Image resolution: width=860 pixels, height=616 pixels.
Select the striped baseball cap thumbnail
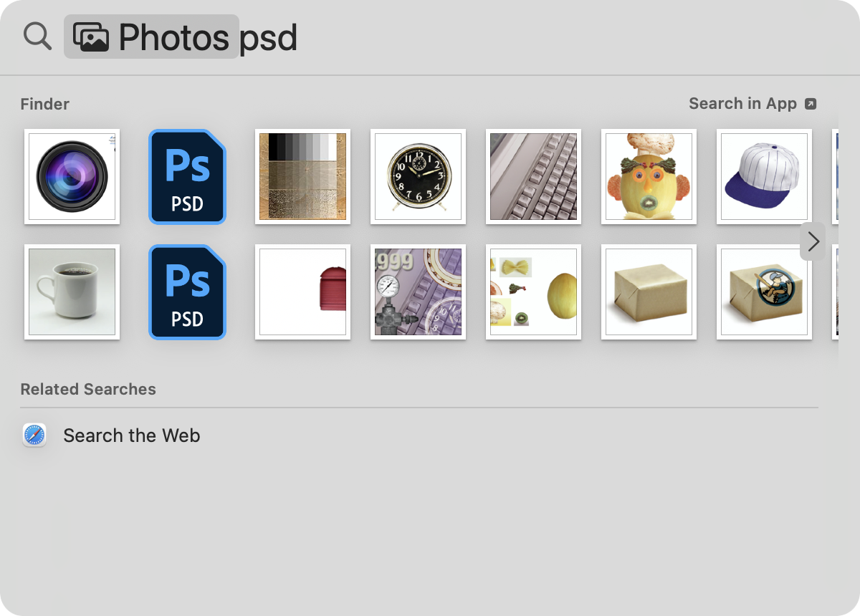coord(764,177)
